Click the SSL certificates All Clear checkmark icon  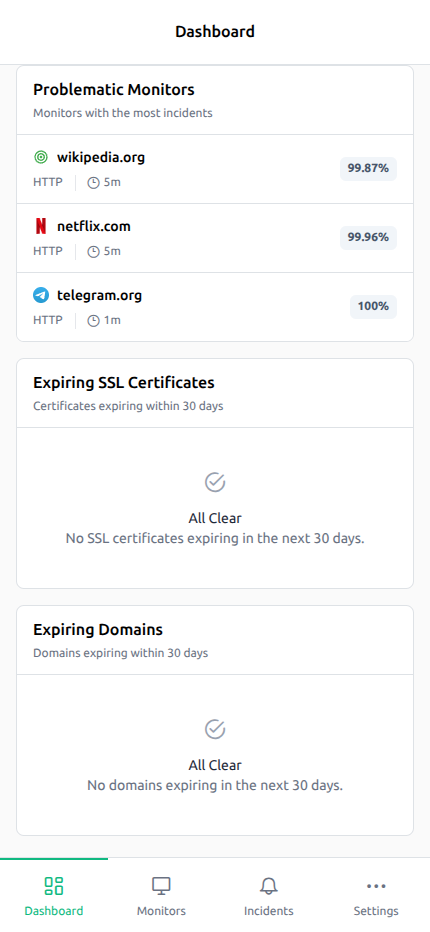click(215, 482)
